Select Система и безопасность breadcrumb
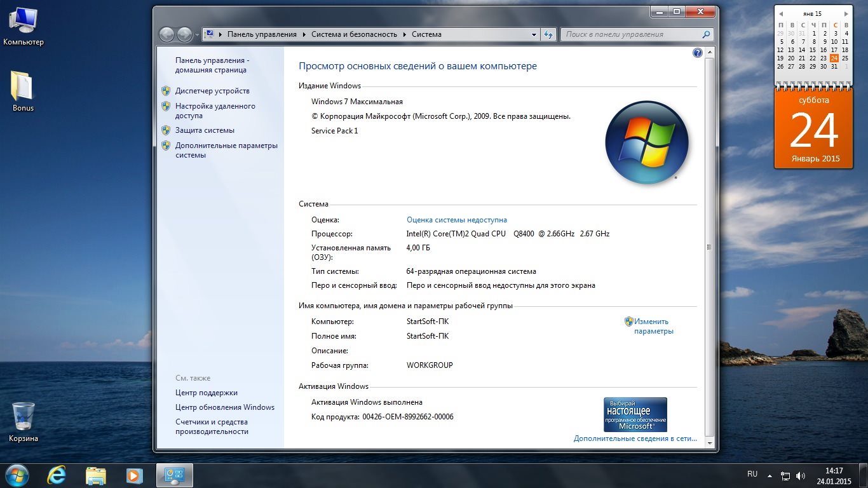The height and width of the screenshot is (488, 868). pyautogui.click(x=354, y=34)
